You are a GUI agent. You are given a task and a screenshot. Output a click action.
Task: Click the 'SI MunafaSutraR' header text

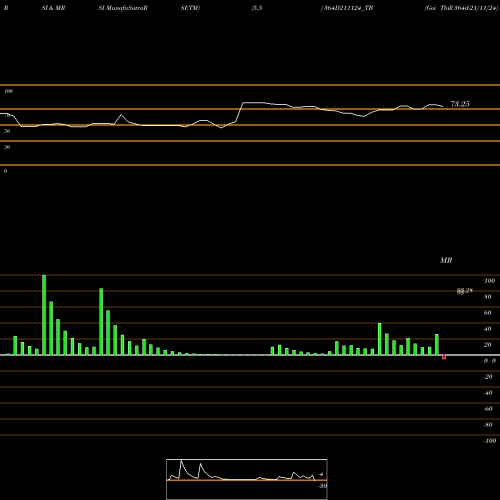(123, 8)
